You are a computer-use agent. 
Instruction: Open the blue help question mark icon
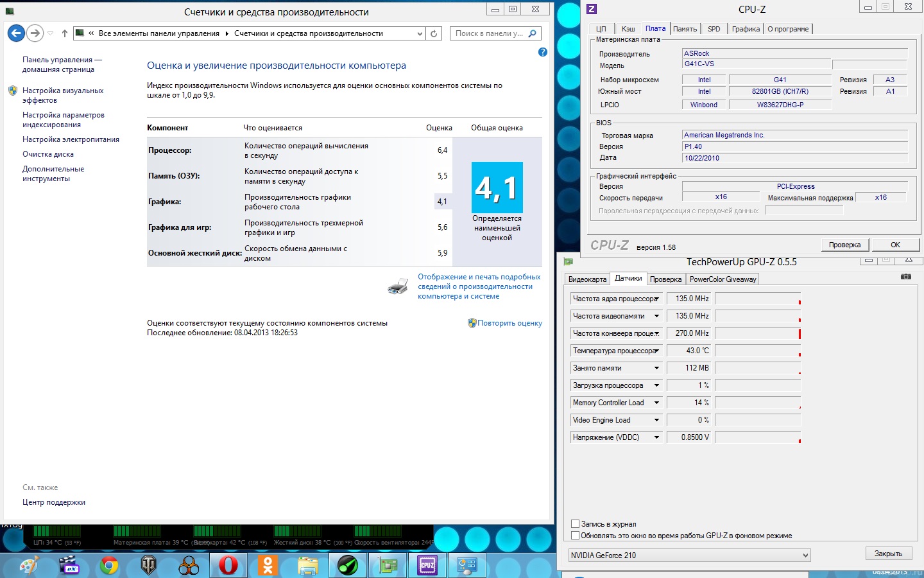point(543,52)
